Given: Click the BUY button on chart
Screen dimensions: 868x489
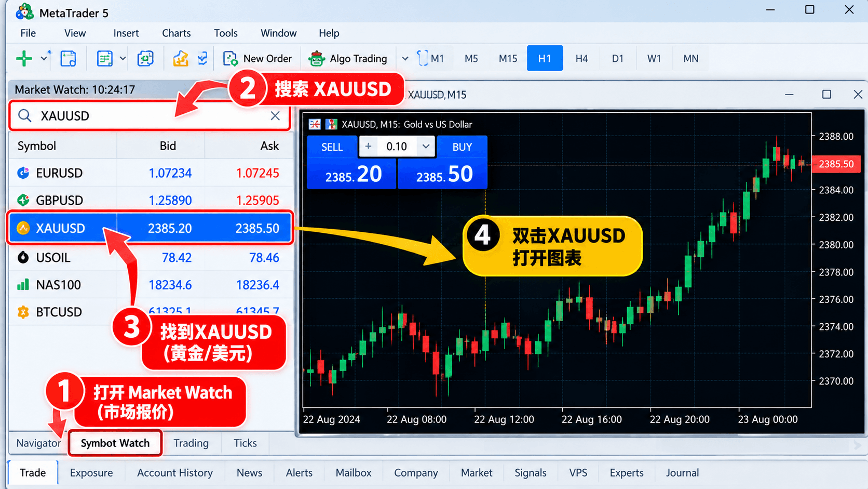Looking at the screenshot, I should click(462, 147).
